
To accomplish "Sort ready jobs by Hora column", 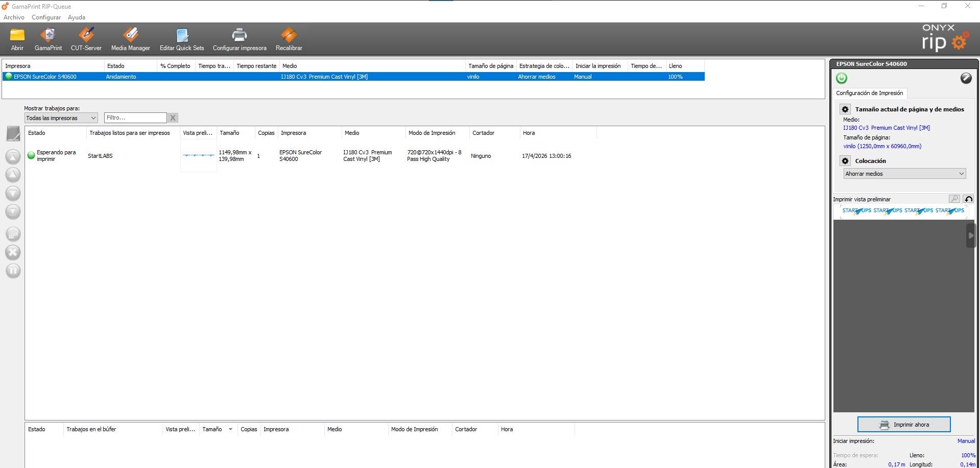I will click(x=558, y=133).
